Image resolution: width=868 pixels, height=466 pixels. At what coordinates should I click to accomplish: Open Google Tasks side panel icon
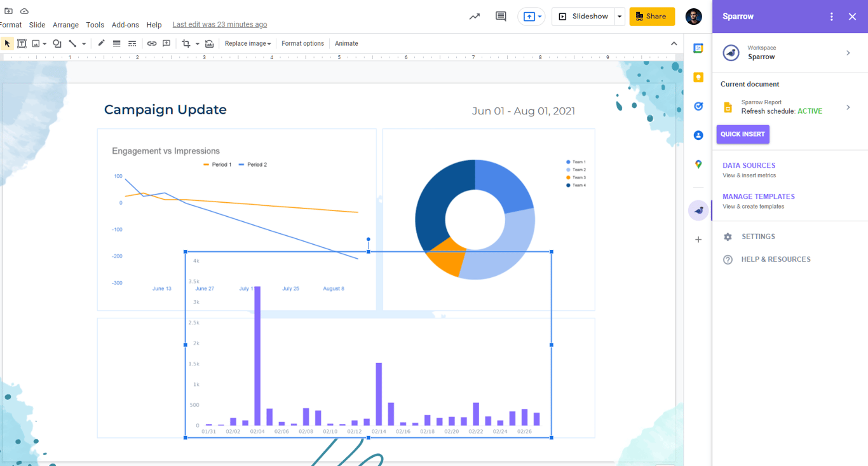coord(698,106)
